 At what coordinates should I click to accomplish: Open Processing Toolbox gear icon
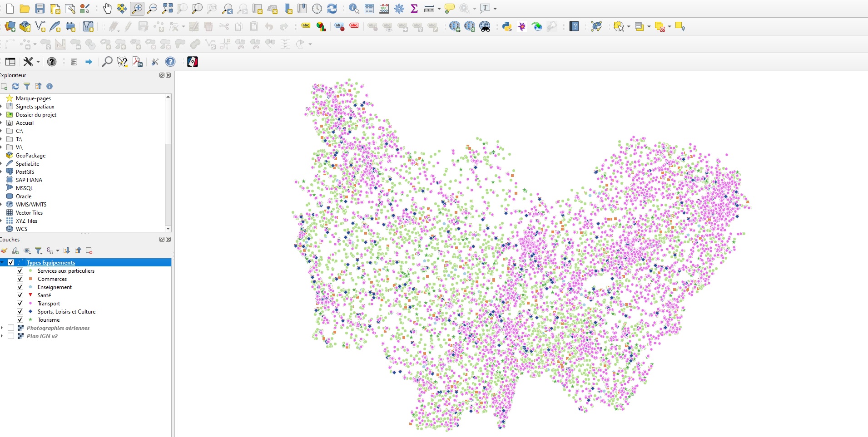tap(399, 9)
